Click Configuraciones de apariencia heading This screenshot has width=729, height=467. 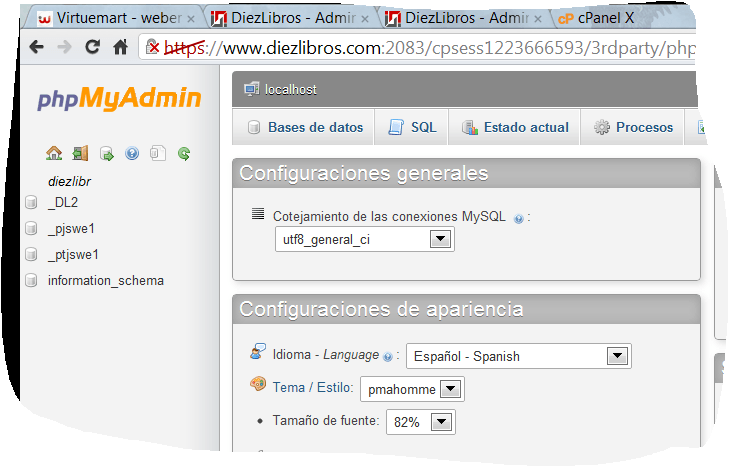(381, 309)
